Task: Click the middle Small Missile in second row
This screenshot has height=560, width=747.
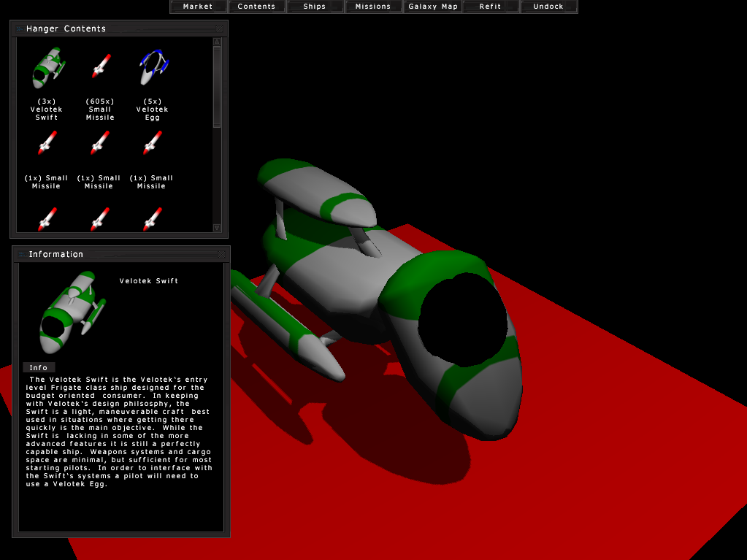Action: [x=99, y=144]
